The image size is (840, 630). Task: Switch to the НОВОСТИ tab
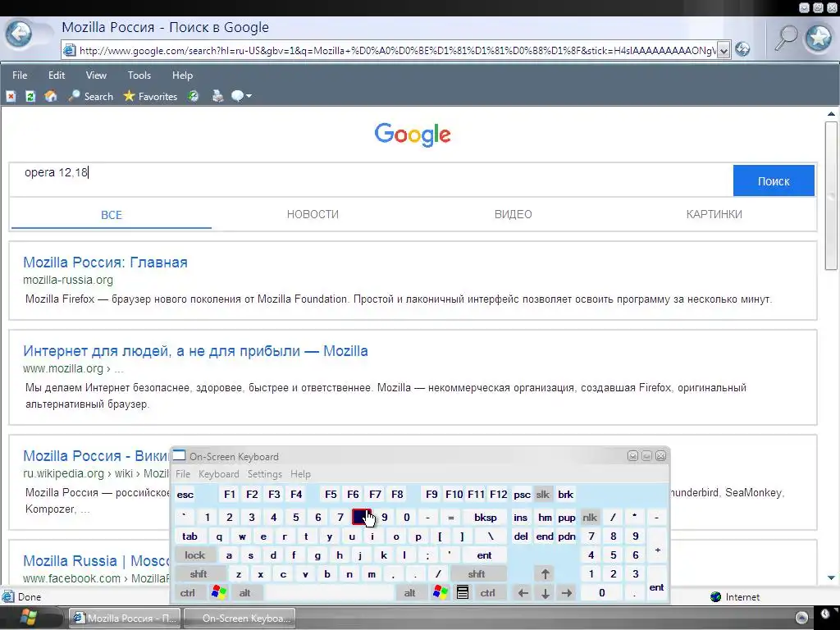(313, 214)
